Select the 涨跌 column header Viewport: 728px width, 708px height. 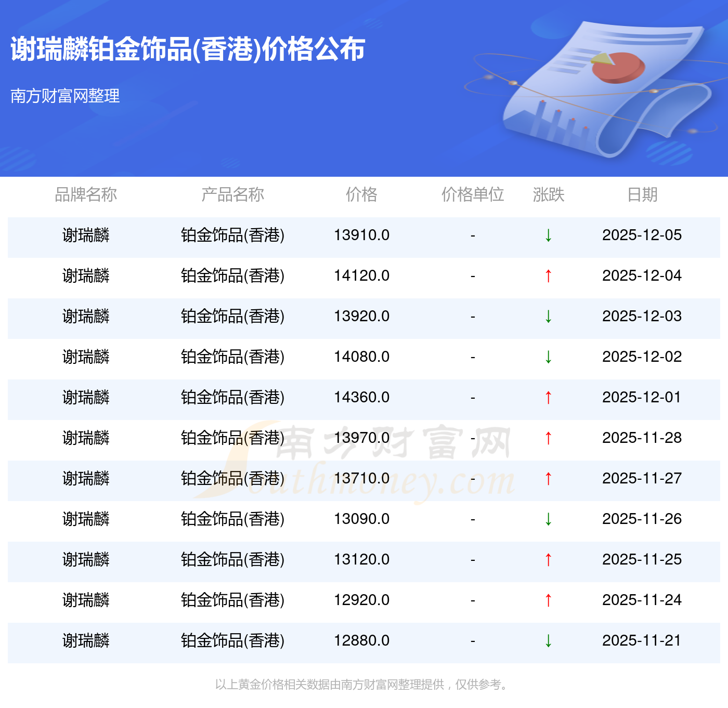[x=548, y=194]
